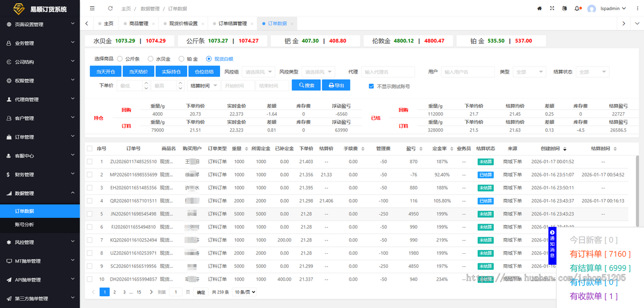Viewport: 644px width, 308px height.
Task: Switch to the 订单结算管理 tab
Action: [x=233, y=24]
